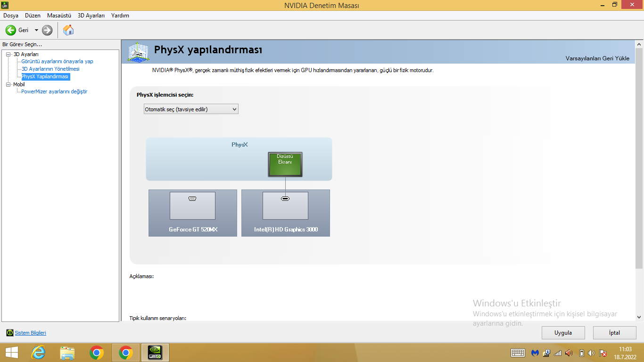Image resolution: width=644 pixels, height=362 pixels.
Task: Select PowerMizer ayarlarını değiştir
Action: coord(54,91)
